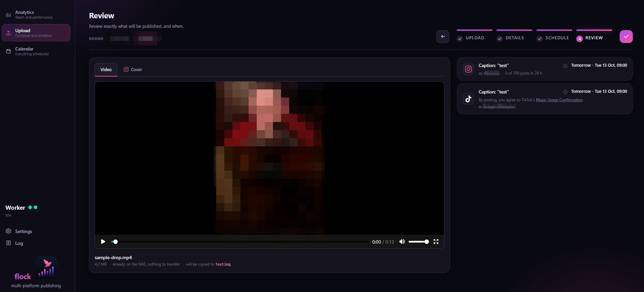
Task: Seek on the video progress bar
Action: (x=240, y=242)
